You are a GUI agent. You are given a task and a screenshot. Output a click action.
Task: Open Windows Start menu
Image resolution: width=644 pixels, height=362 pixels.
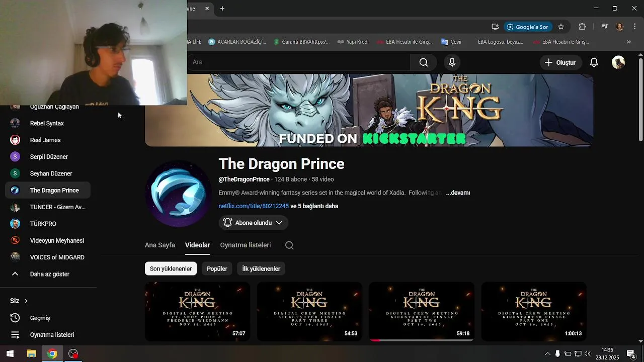10,354
